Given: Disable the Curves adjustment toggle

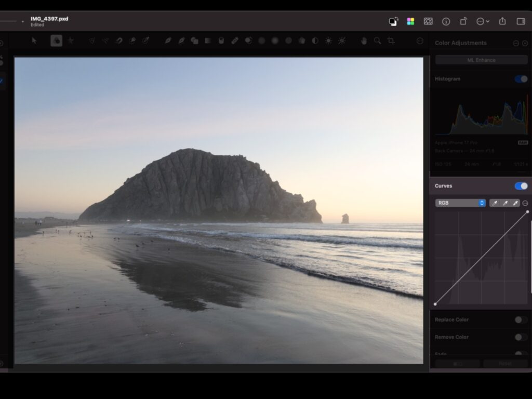Looking at the screenshot, I should tap(521, 186).
